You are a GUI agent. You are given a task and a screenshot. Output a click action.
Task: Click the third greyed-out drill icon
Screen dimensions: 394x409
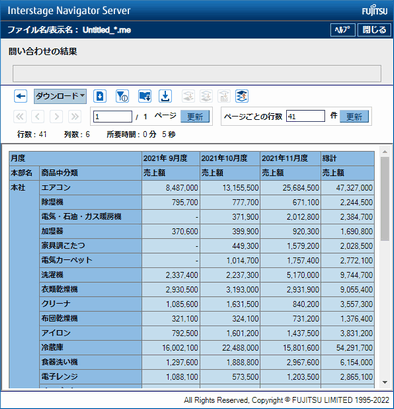click(224, 96)
